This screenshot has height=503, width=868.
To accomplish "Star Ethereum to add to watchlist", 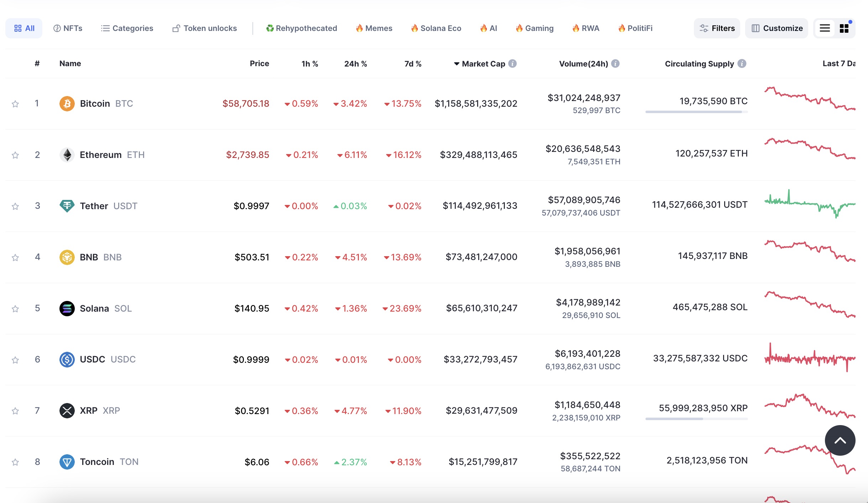I will [x=15, y=155].
